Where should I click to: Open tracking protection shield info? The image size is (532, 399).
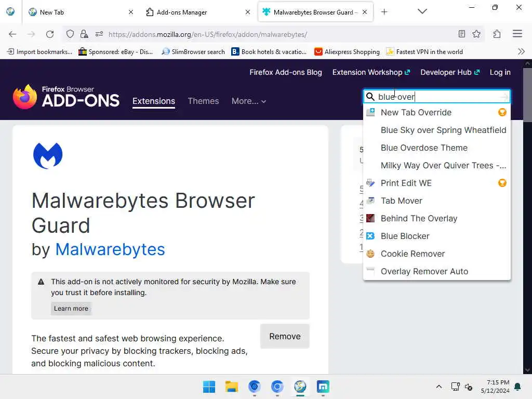70,34
